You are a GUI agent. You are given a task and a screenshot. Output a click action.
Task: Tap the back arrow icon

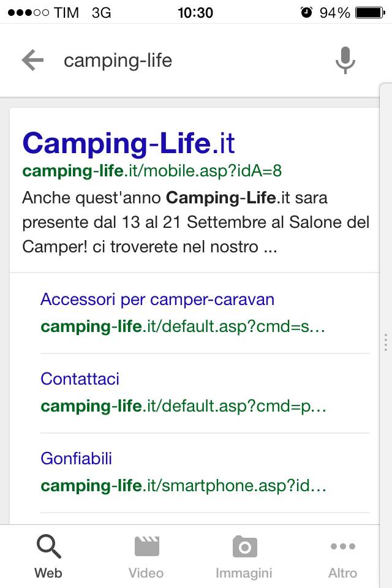[32, 60]
